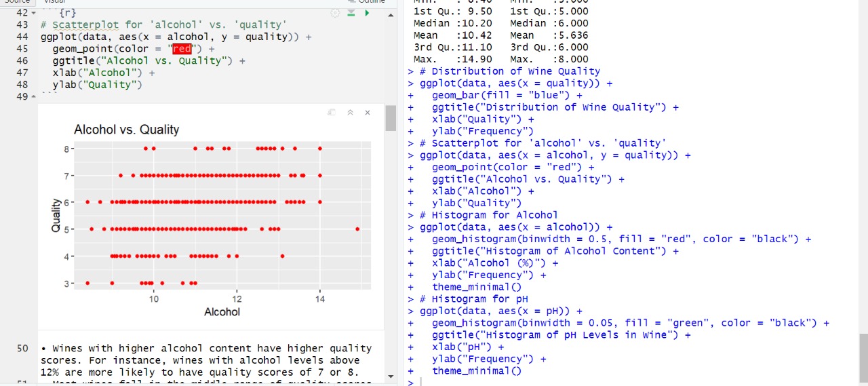The image size is (868, 386).
Task: Toggle the document Outline panel
Action: tap(366, 1)
